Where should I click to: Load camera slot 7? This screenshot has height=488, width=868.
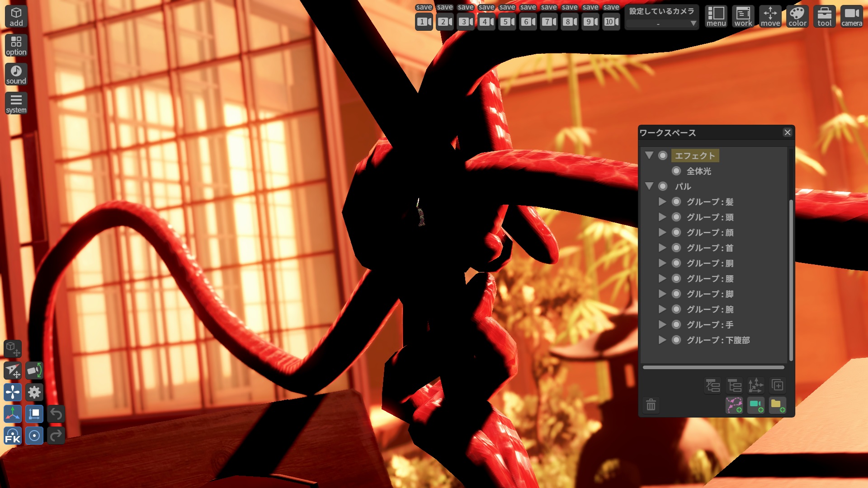(549, 22)
